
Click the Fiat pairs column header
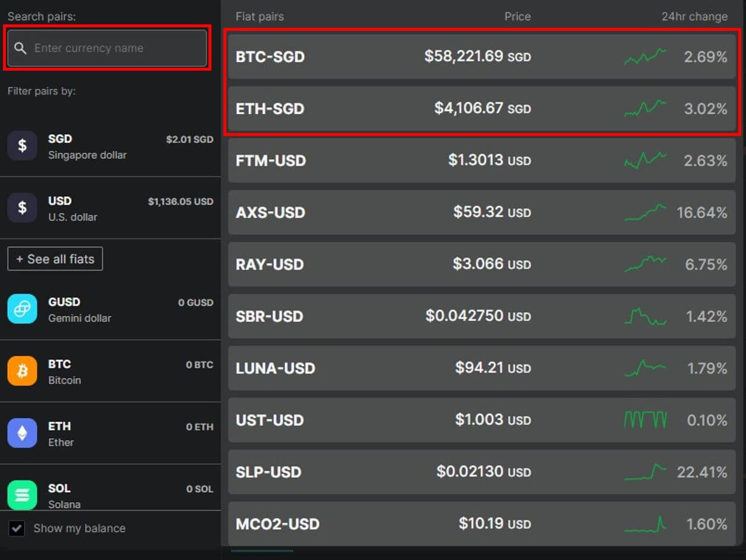click(x=260, y=16)
